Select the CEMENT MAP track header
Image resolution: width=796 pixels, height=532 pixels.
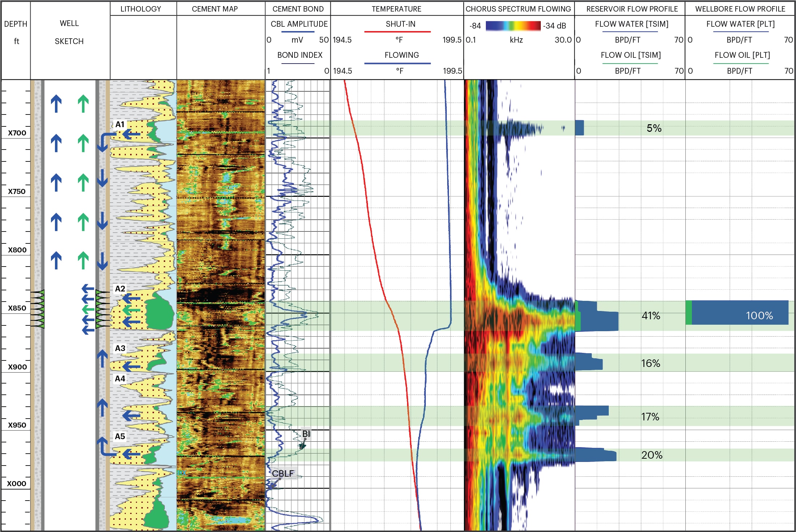[x=215, y=9]
